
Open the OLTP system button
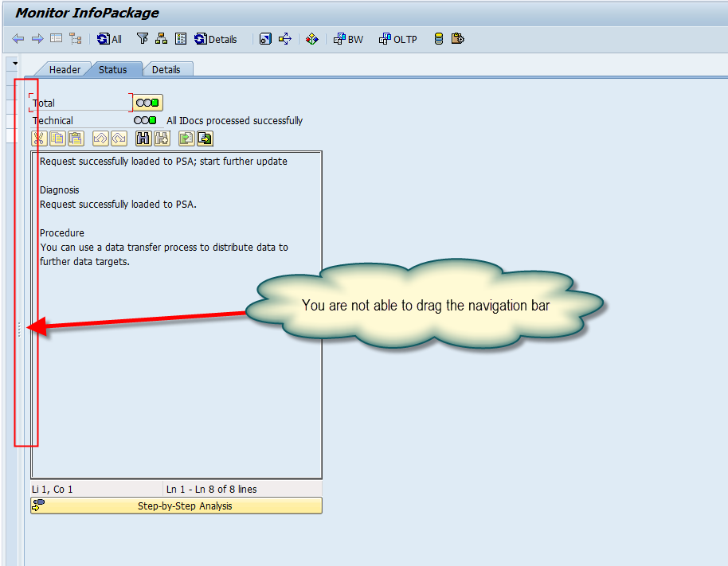click(398, 39)
